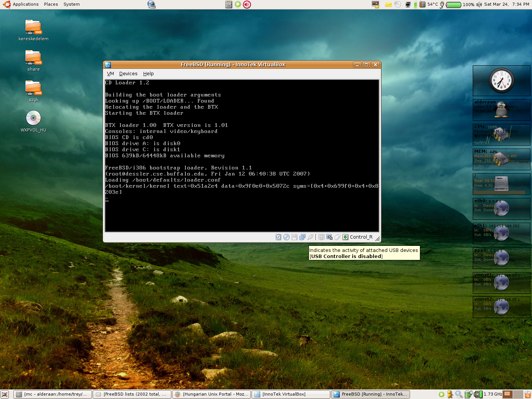Click the disk usage widget showing Free 4.3G

pyautogui.click(x=502, y=184)
